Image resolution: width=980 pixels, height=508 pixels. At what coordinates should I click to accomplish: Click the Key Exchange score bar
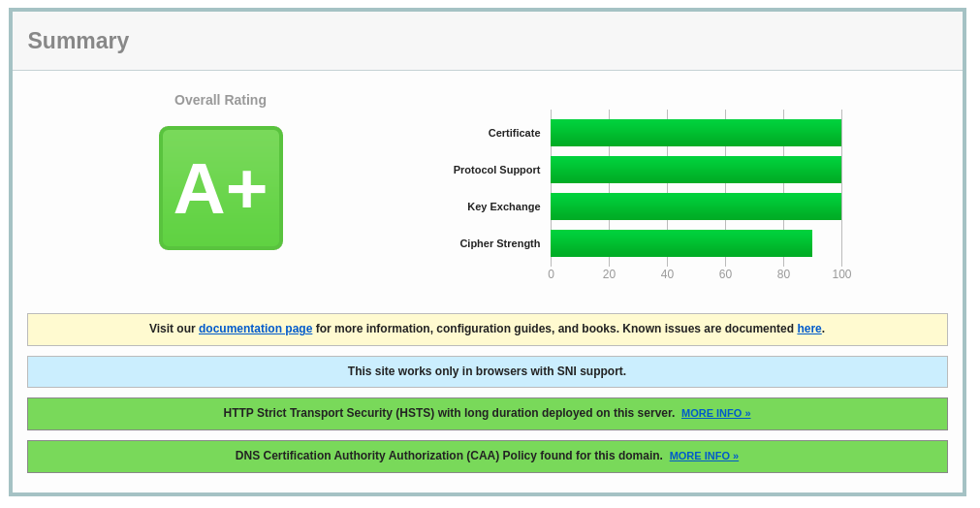tap(696, 206)
